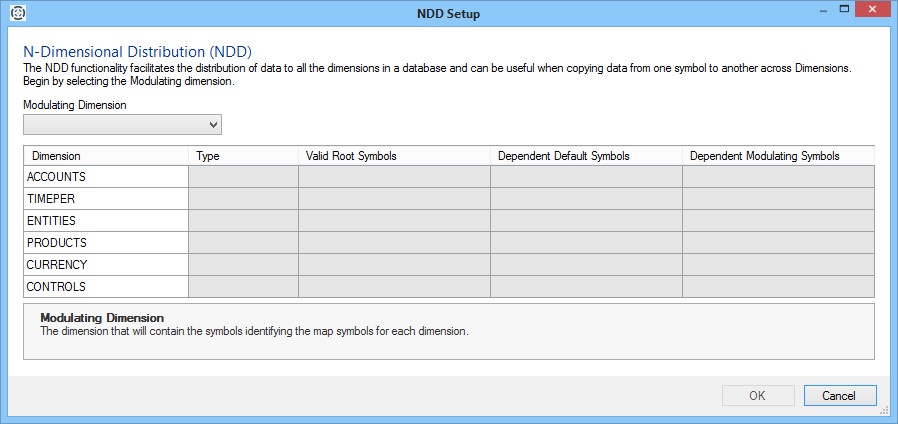Select the CURRENCY dimension row
Viewport: 898px width, 424px height.
(x=105, y=265)
